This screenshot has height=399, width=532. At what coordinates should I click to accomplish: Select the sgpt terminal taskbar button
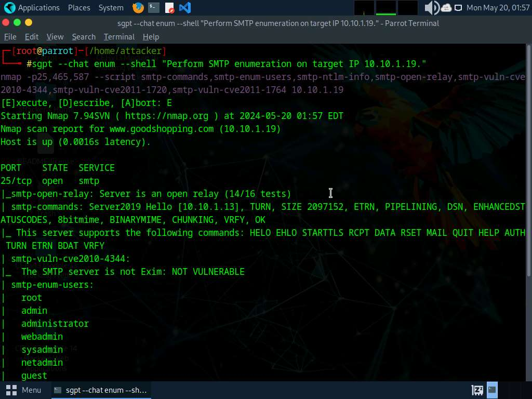[x=101, y=390]
